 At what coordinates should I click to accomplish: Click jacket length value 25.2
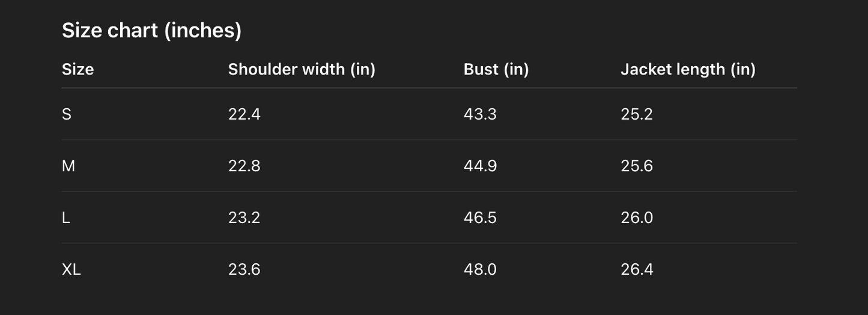pos(637,114)
